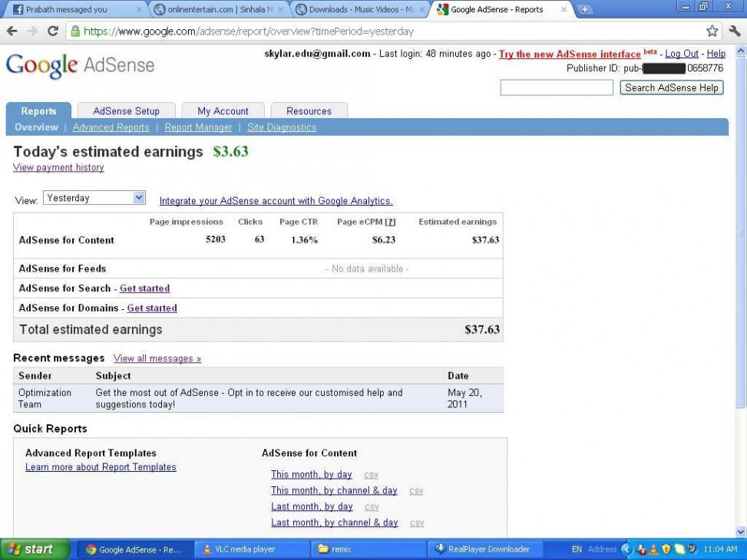Open the This month, by day report
The height and width of the screenshot is (560, 747).
(x=312, y=475)
